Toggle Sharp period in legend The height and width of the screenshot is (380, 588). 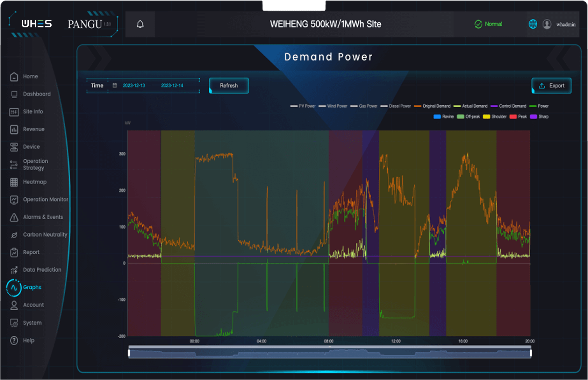click(x=539, y=116)
